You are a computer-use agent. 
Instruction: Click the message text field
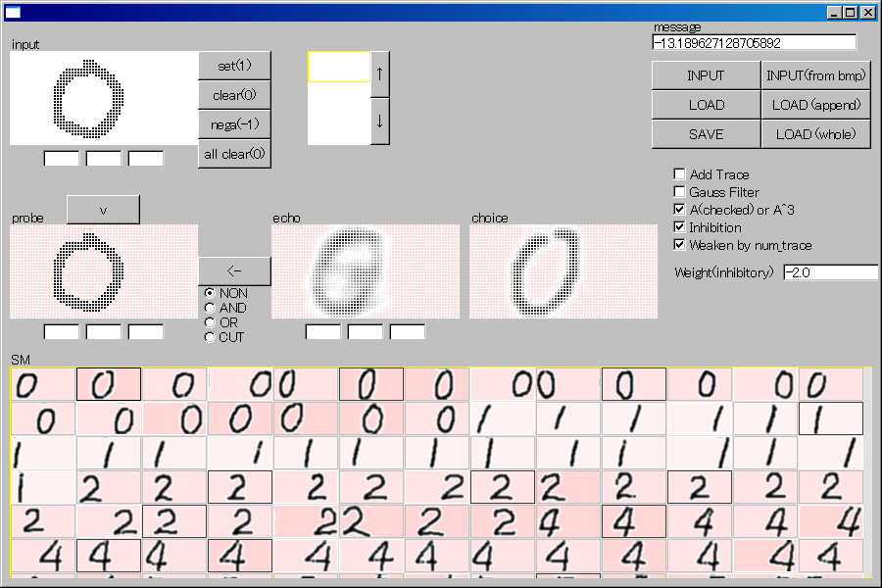pos(753,43)
